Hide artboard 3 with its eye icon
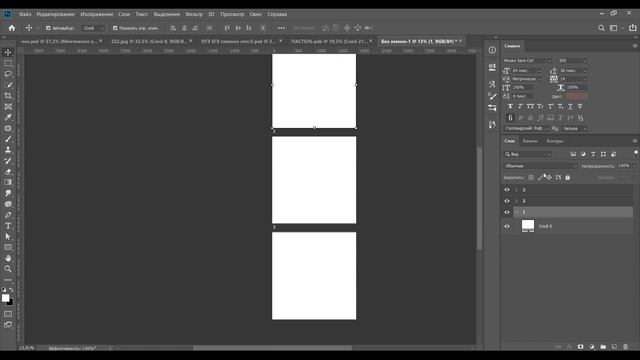 [x=507, y=190]
